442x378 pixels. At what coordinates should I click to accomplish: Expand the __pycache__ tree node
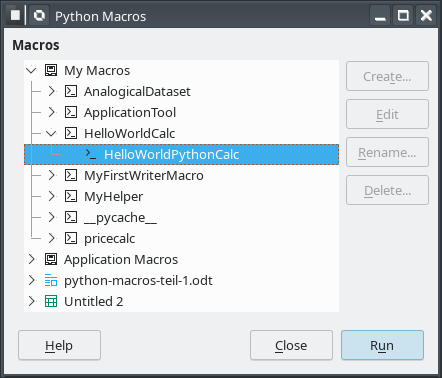[51, 217]
